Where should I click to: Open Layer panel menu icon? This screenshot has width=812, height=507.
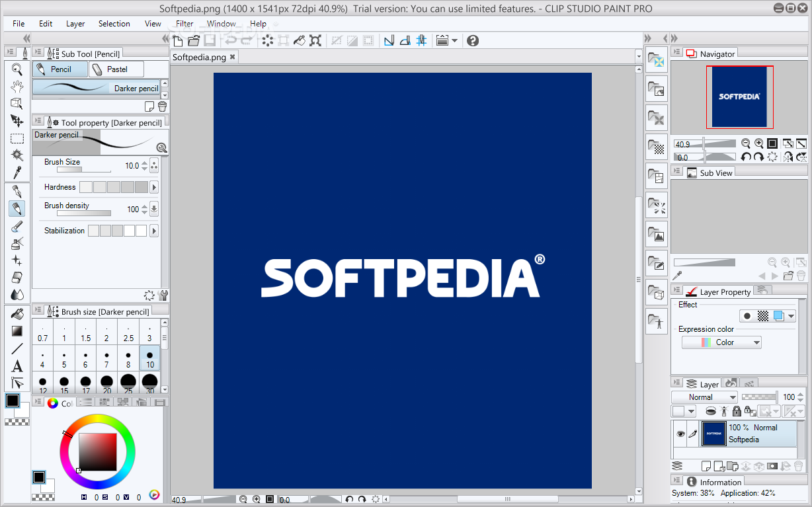pos(676,384)
